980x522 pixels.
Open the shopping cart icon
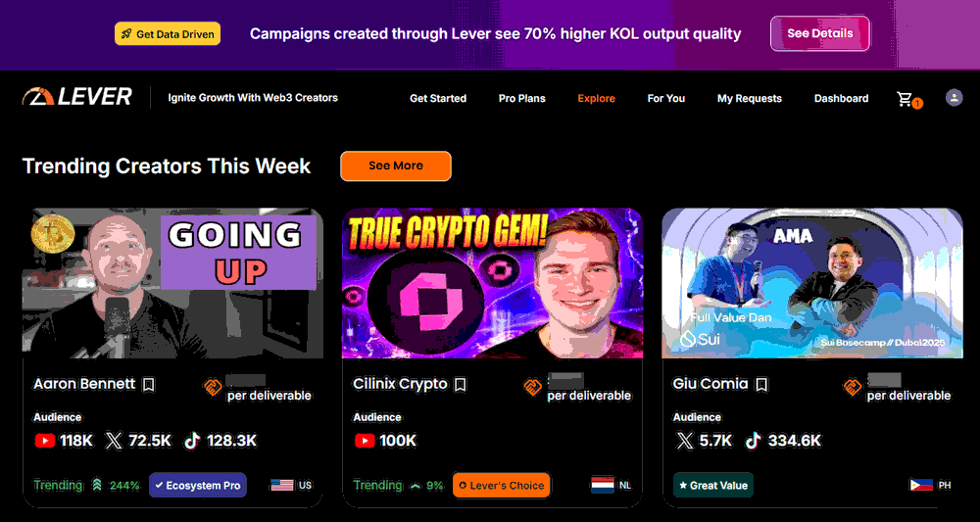pyautogui.click(x=905, y=99)
